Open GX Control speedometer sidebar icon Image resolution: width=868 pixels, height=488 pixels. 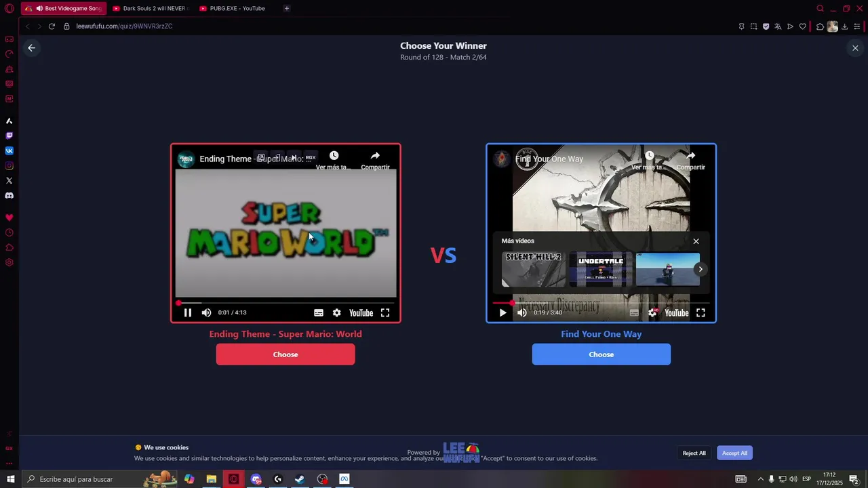(x=9, y=54)
